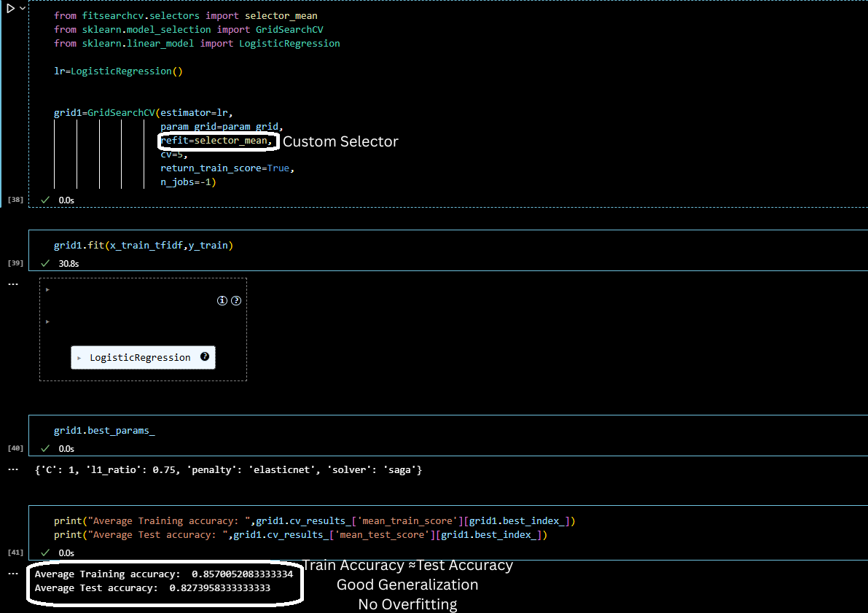Expand the middle arrow above LogisticRegression box
The width and height of the screenshot is (868, 613).
tap(47, 321)
